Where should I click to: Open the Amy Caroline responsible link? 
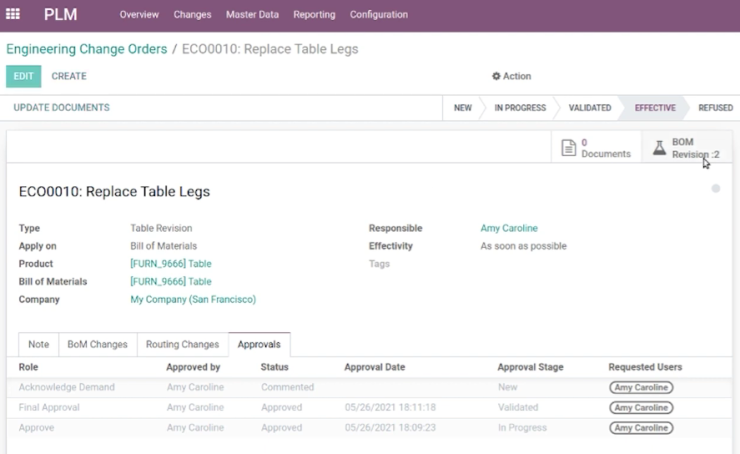coord(509,228)
